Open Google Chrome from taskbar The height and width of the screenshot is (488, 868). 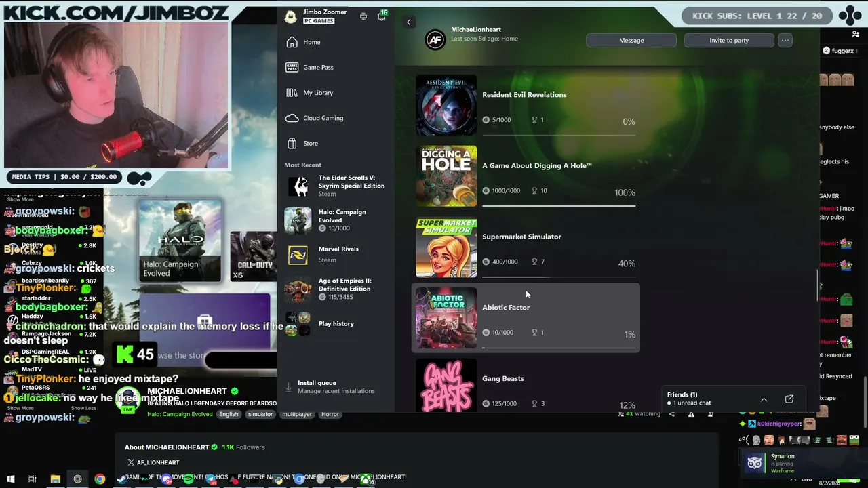pyautogui.click(x=100, y=479)
